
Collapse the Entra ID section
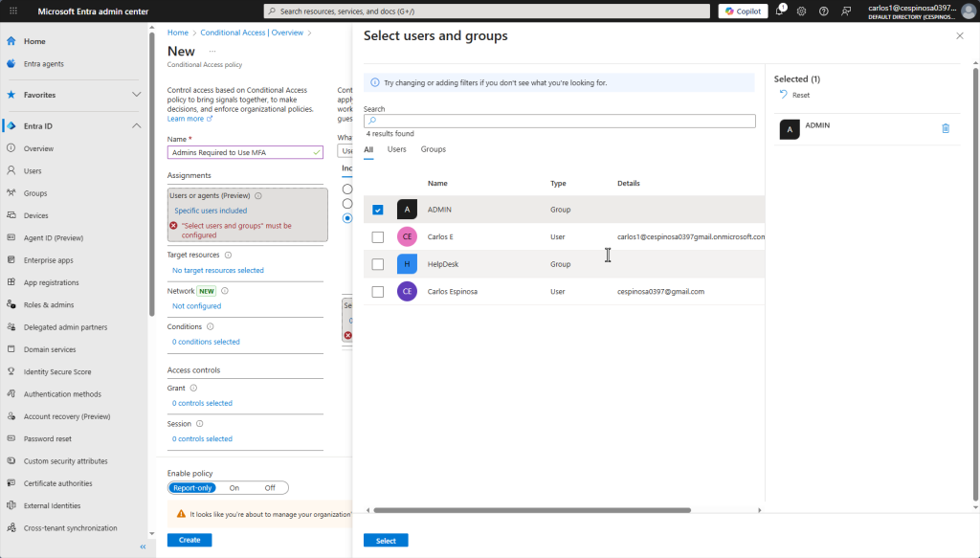[x=136, y=126]
